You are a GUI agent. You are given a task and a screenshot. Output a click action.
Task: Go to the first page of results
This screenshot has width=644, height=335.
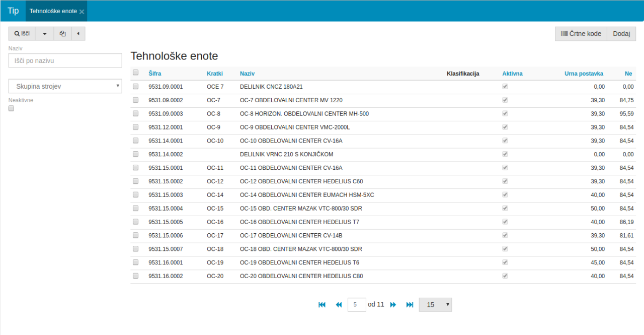point(322,305)
